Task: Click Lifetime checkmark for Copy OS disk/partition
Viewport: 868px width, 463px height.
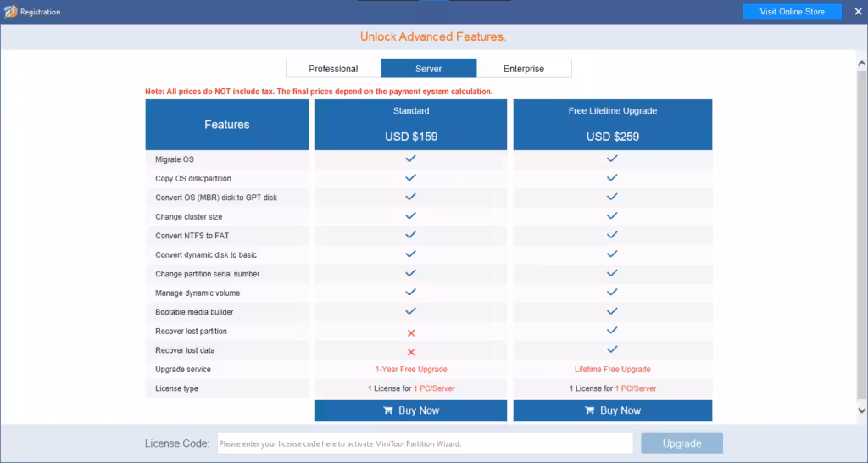Action: pyautogui.click(x=612, y=178)
